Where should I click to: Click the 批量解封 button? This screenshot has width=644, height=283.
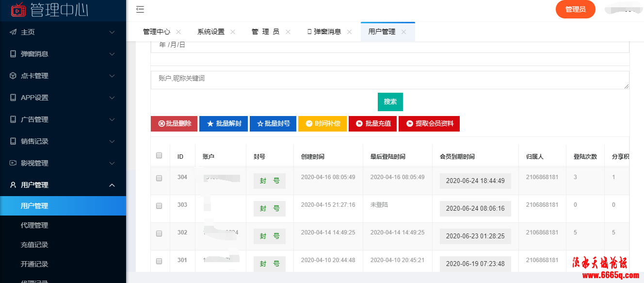point(224,124)
